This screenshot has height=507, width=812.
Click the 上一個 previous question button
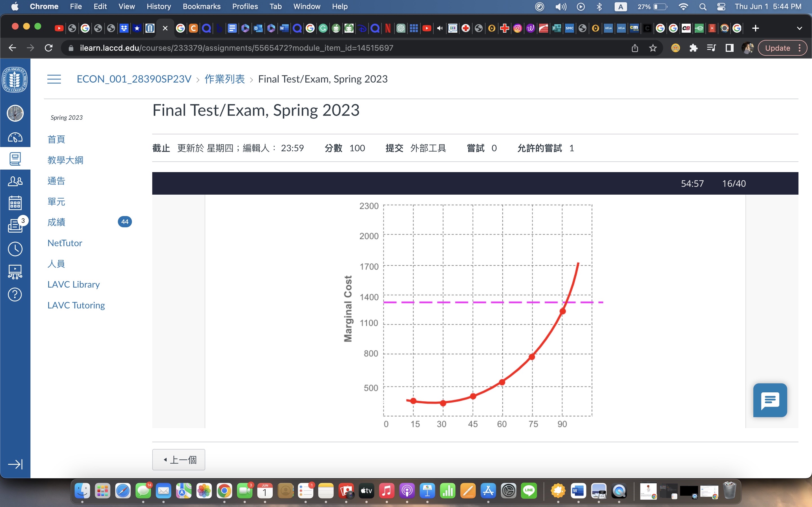[178, 459]
